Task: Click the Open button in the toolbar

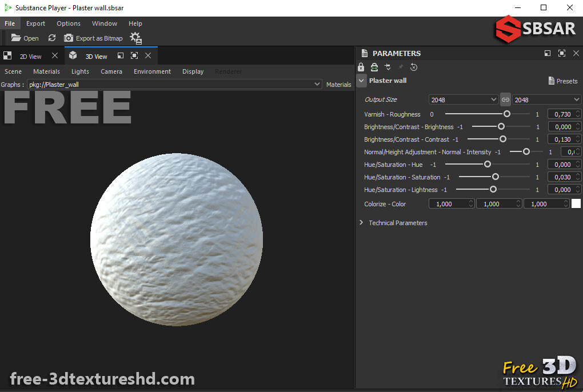Action: pos(25,38)
